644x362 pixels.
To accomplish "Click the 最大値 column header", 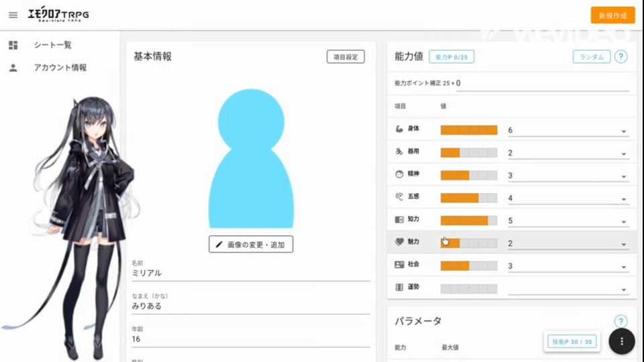I will (450, 348).
